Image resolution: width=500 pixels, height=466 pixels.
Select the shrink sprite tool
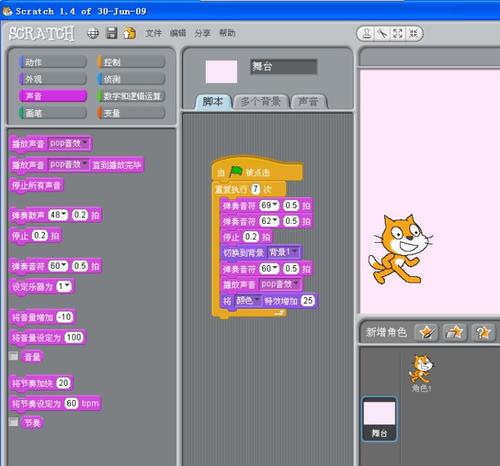413,33
